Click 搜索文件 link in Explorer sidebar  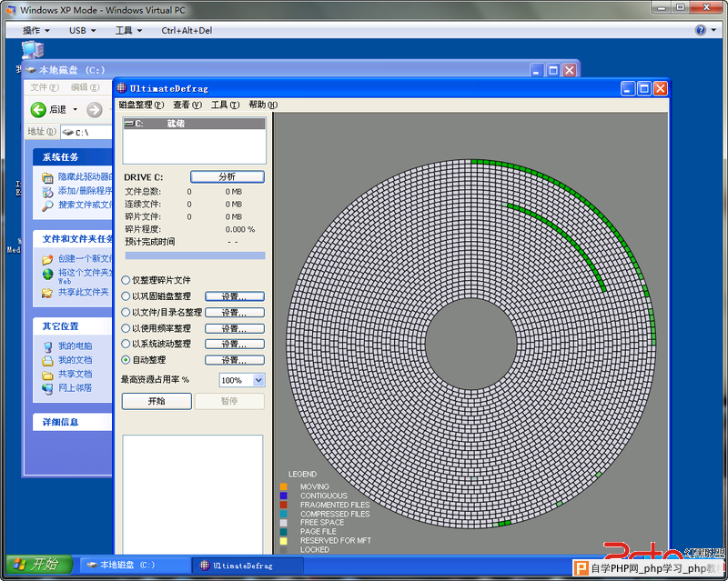coord(85,205)
